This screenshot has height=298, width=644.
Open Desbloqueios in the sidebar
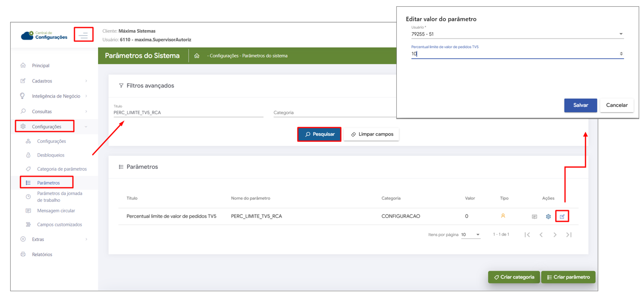51,155
